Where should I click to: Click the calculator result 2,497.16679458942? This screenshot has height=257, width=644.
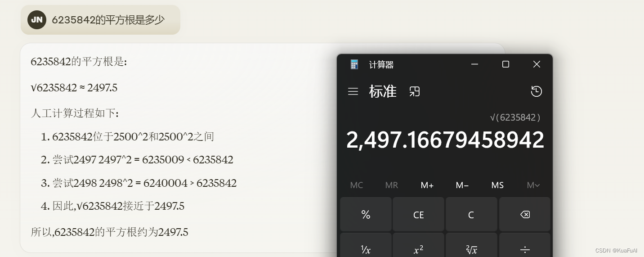click(445, 140)
